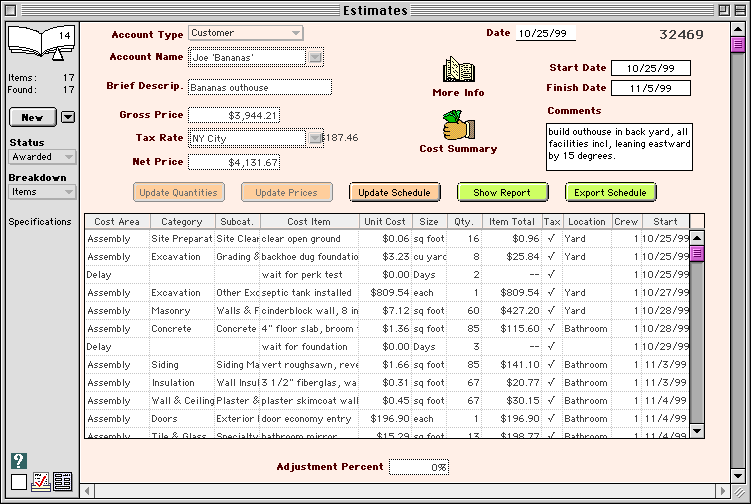Toggle Tax checkmark for septic tank row
The height and width of the screenshot is (504, 751).
click(x=552, y=293)
